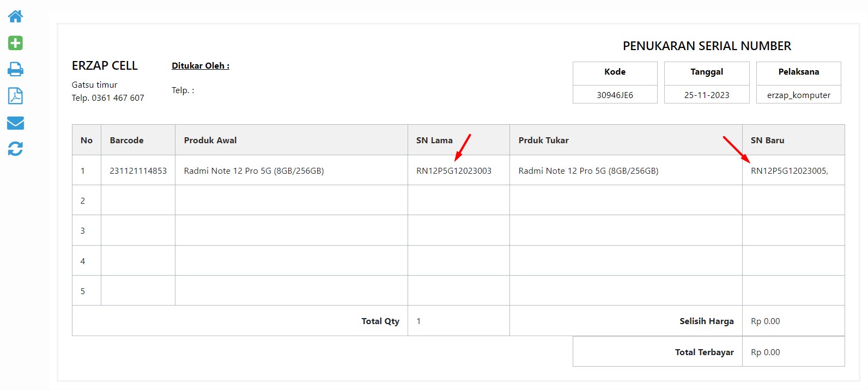The height and width of the screenshot is (390, 868).
Task: Click the 'Total Qty' label
Action: (380, 321)
